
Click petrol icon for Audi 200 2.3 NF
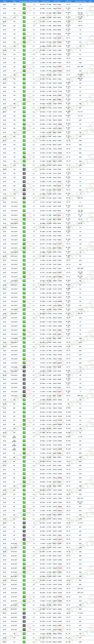[24, 433]
